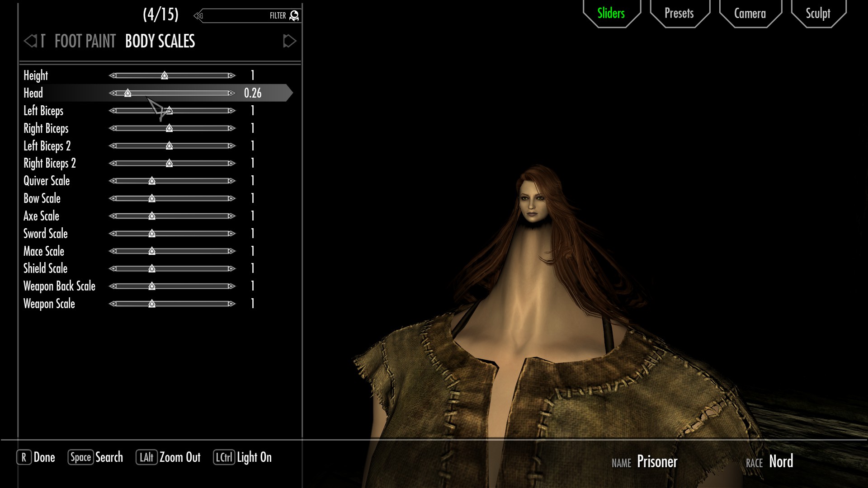This screenshot has height=488, width=868.
Task: Decrease Right Biceps 2 with left arrow
Action: point(113,163)
